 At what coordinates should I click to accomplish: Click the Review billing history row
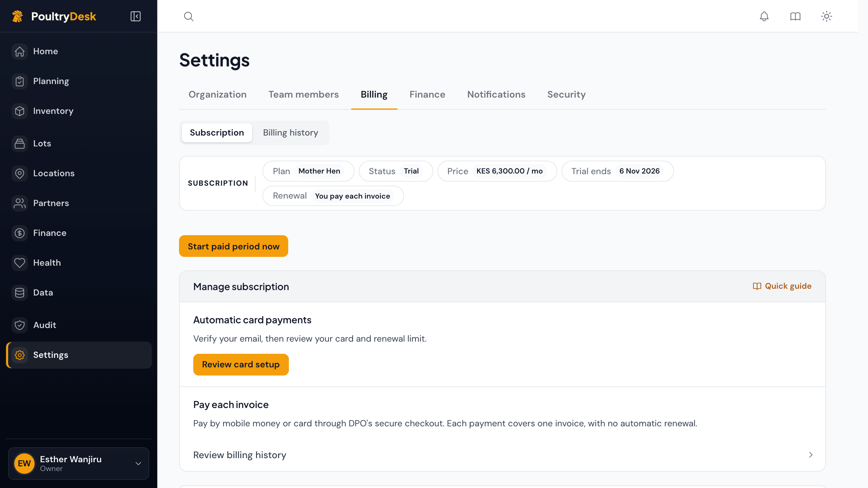point(502,455)
